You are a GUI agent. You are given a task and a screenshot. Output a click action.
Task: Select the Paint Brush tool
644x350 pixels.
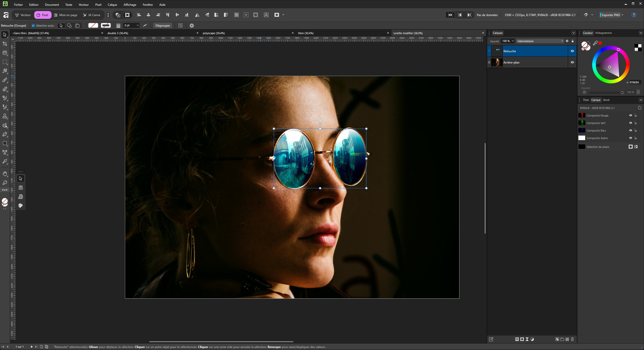5,80
